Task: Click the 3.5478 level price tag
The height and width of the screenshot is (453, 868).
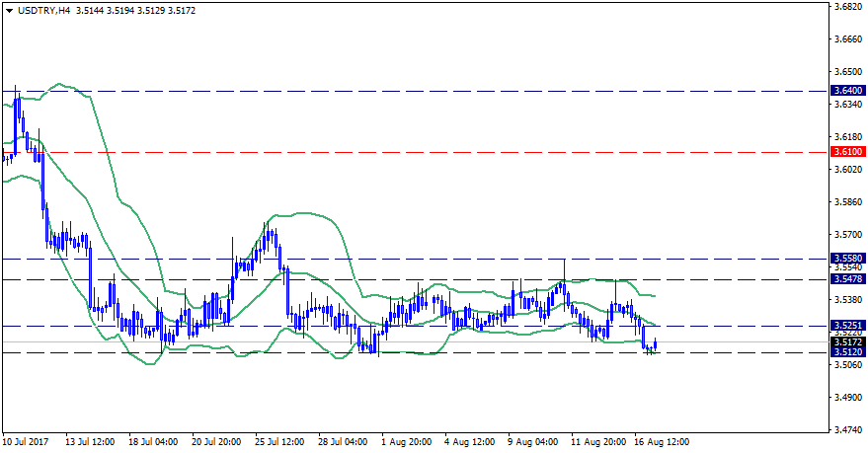Action: click(848, 280)
